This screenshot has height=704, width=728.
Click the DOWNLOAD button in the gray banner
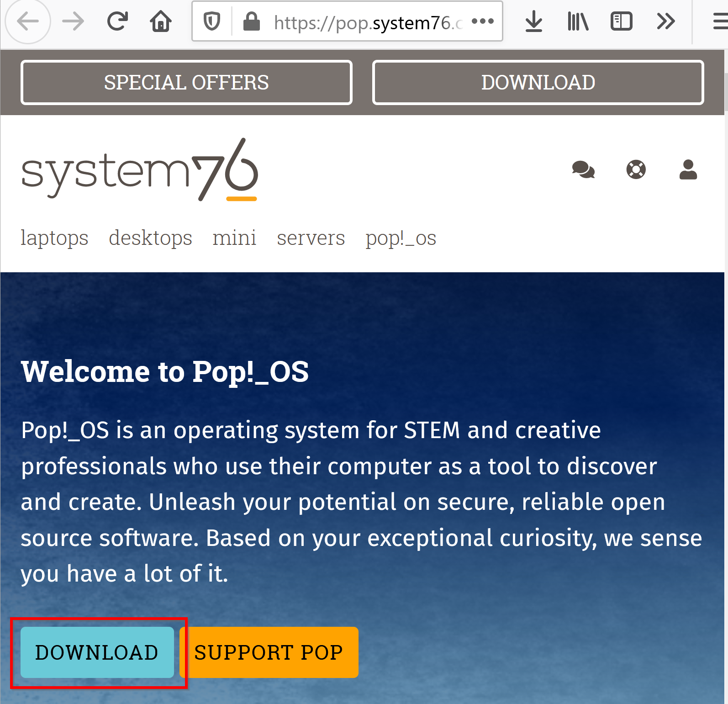click(538, 83)
